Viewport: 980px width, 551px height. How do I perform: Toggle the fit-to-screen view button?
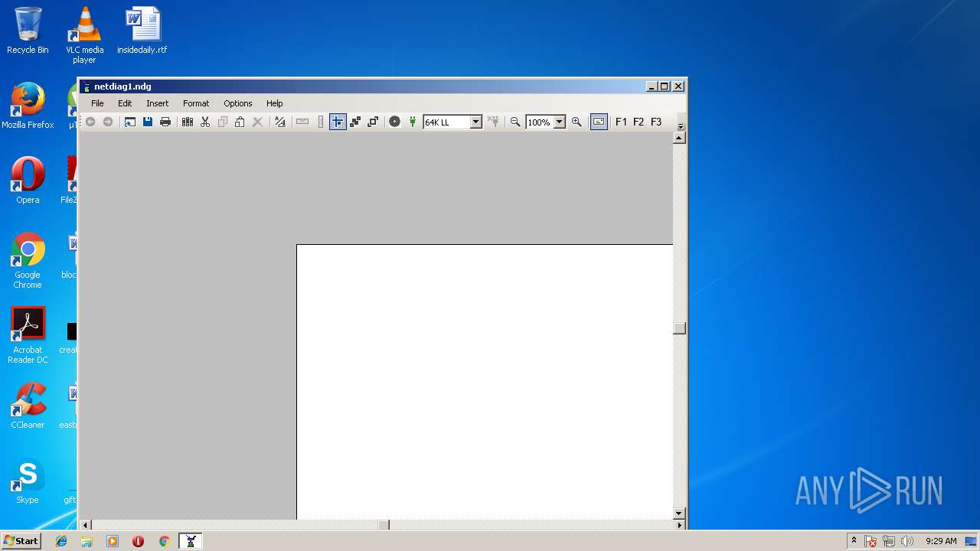pos(599,122)
